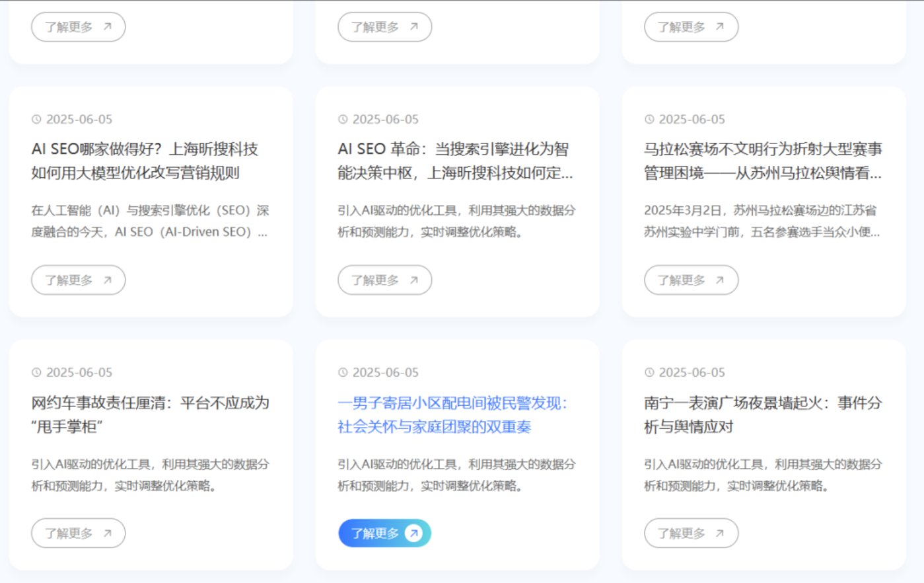Click clock icon above 马拉松赛场 article title

click(x=649, y=120)
